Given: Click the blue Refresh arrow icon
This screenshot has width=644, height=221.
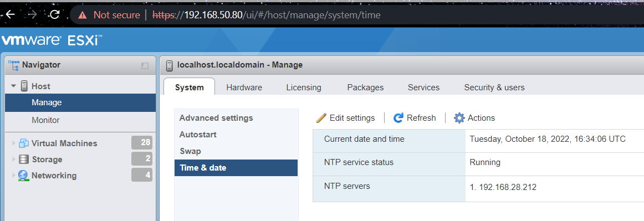Looking at the screenshot, I should [398, 118].
